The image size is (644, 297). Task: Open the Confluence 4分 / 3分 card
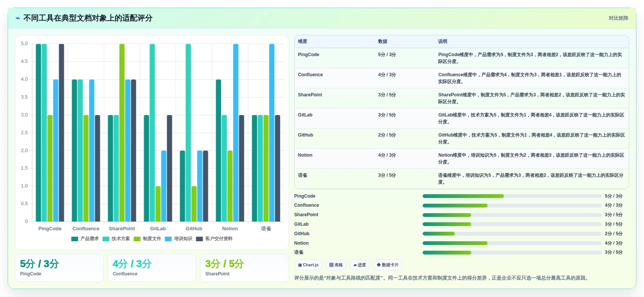152,268
